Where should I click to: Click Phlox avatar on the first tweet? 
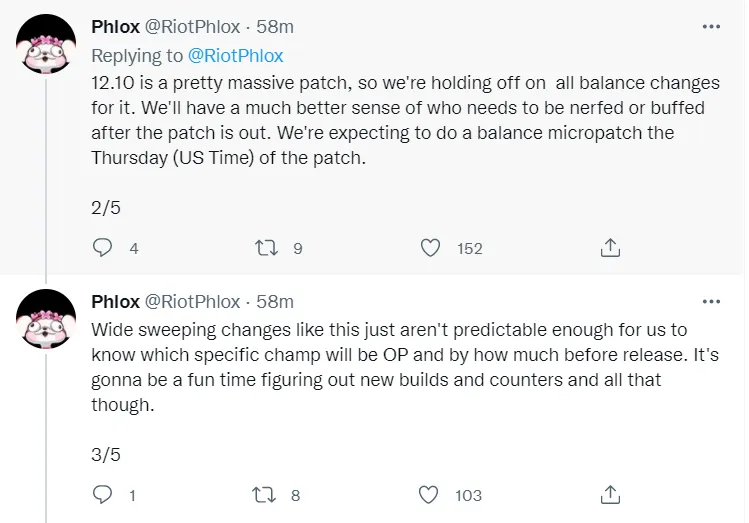click(49, 45)
